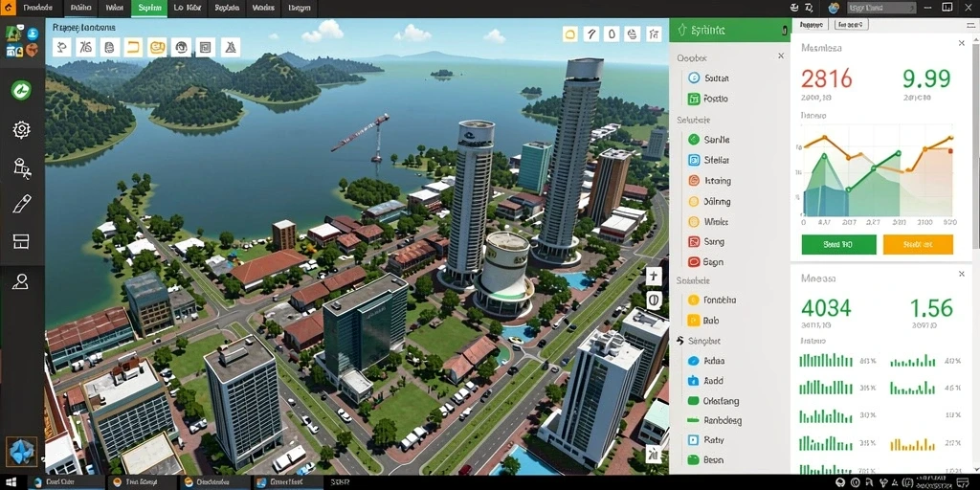Open the 'Pdiho' menu in the menu bar
The image size is (980, 490).
[x=80, y=8]
